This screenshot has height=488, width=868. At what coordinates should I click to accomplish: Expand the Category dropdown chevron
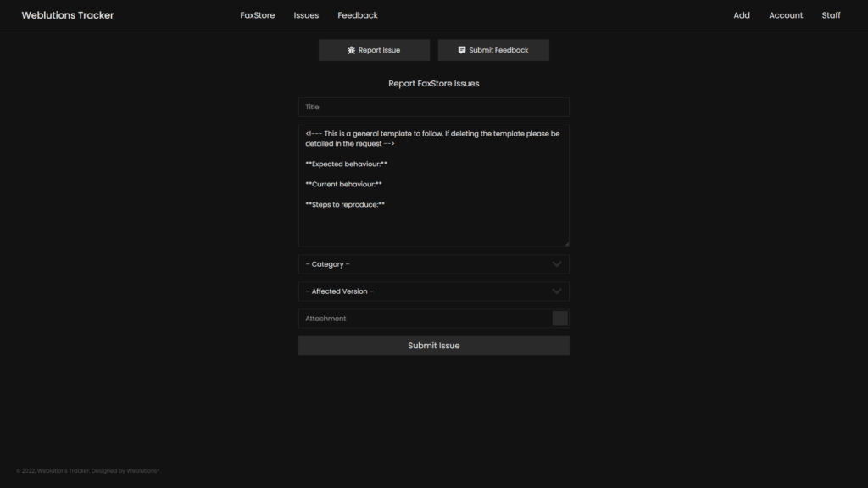click(x=557, y=263)
